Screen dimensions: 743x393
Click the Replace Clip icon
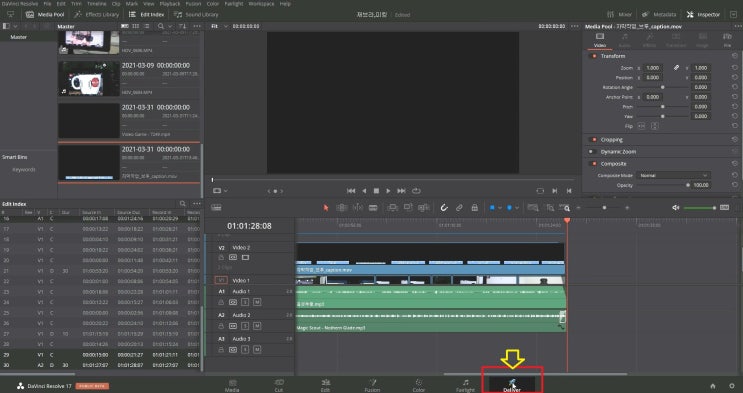(424, 208)
